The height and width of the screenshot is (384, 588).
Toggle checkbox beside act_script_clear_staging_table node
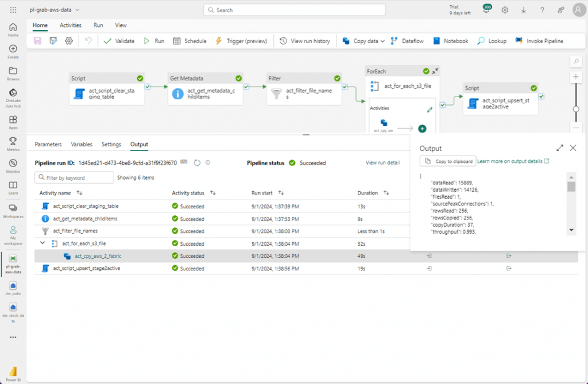[x=148, y=87]
